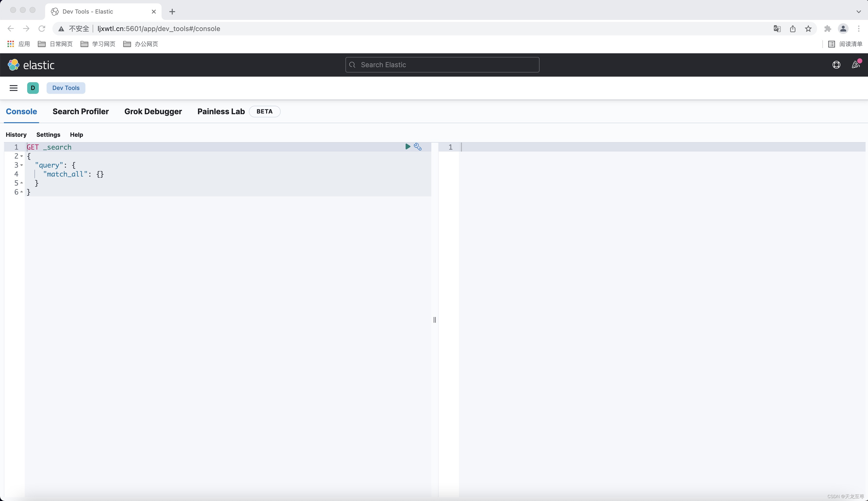Click the green D space avatar
This screenshot has height=501, width=868.
tap(33, 88)
